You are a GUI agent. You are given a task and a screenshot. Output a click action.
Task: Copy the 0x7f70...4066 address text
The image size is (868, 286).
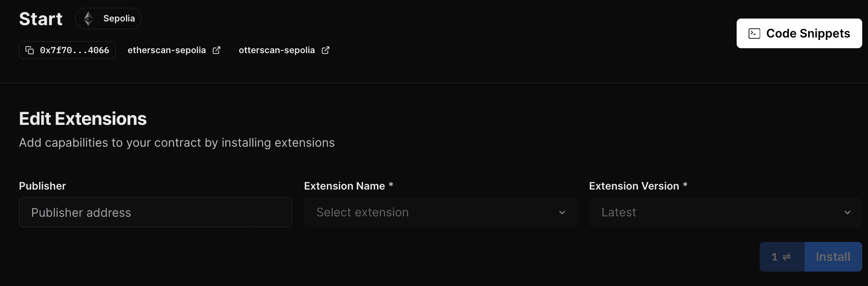[x=75, y=50]
